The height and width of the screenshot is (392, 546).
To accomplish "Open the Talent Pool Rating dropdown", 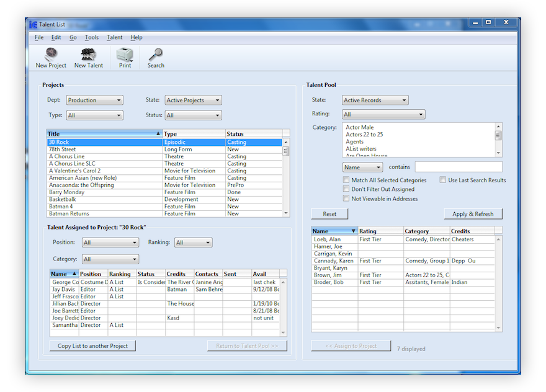I will click(x=383, y=114).
